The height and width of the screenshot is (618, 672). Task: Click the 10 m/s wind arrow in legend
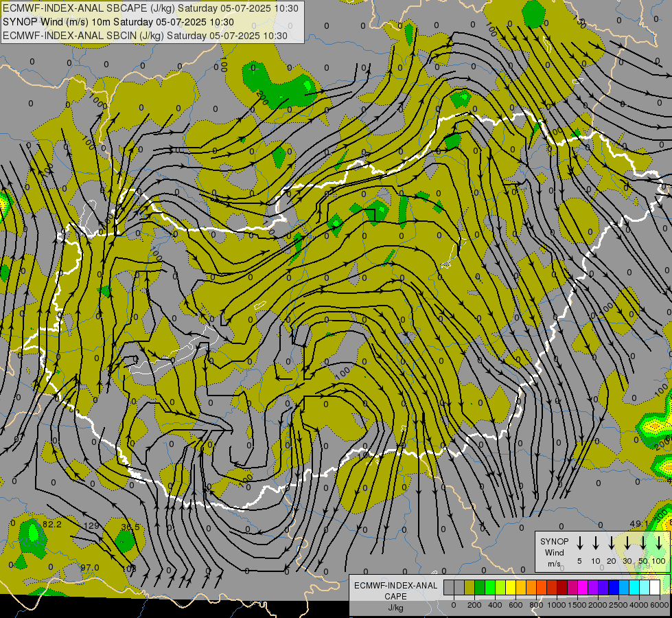(x=596, y=543)
